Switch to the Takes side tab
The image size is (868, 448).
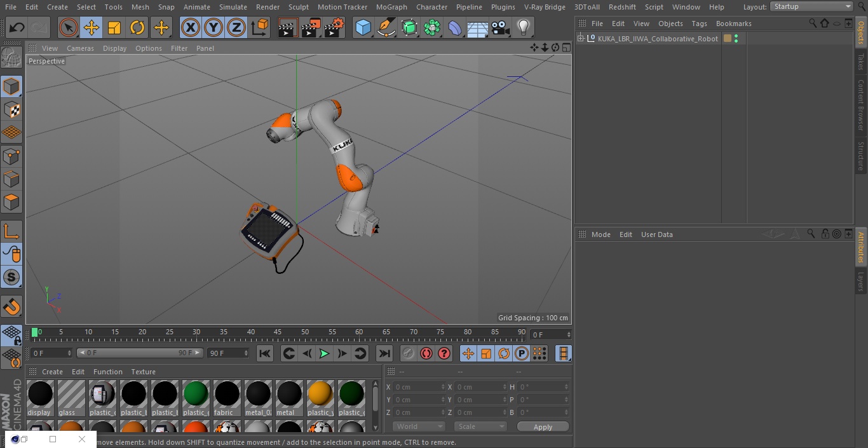click(861, 61)
